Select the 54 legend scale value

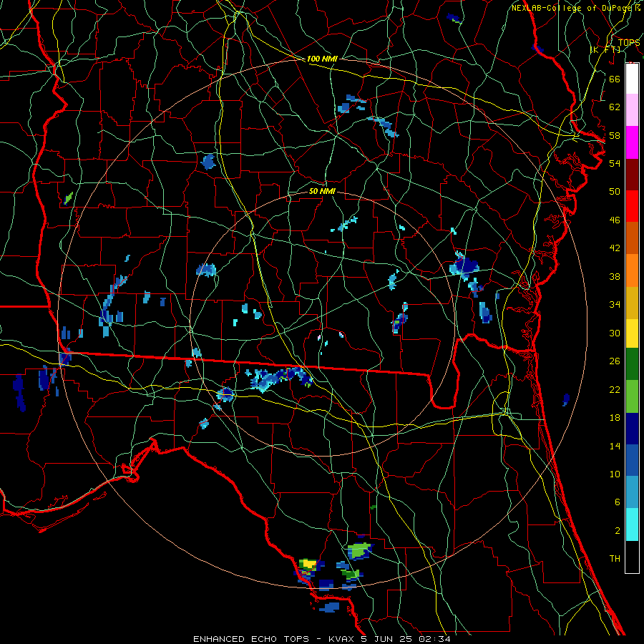(x=615, y=163)
